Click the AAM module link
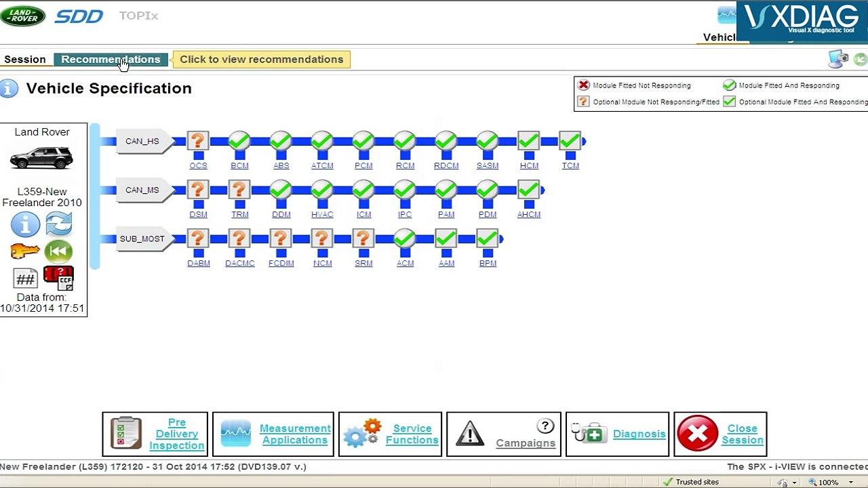 [446, 263]
